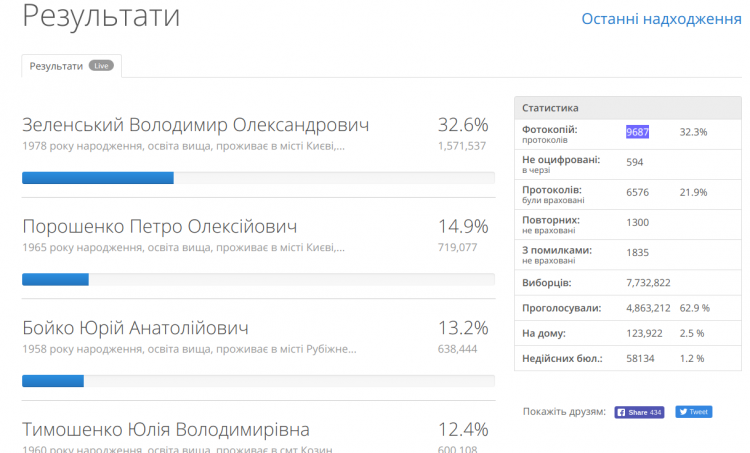Click the Twitter Tweet button
The height and width of the screenshot is (453, 750).
tap(693, 412)
